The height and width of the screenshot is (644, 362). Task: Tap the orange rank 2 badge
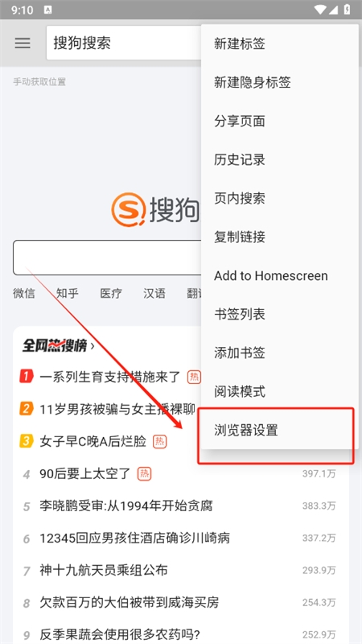[x=26, y=409]
